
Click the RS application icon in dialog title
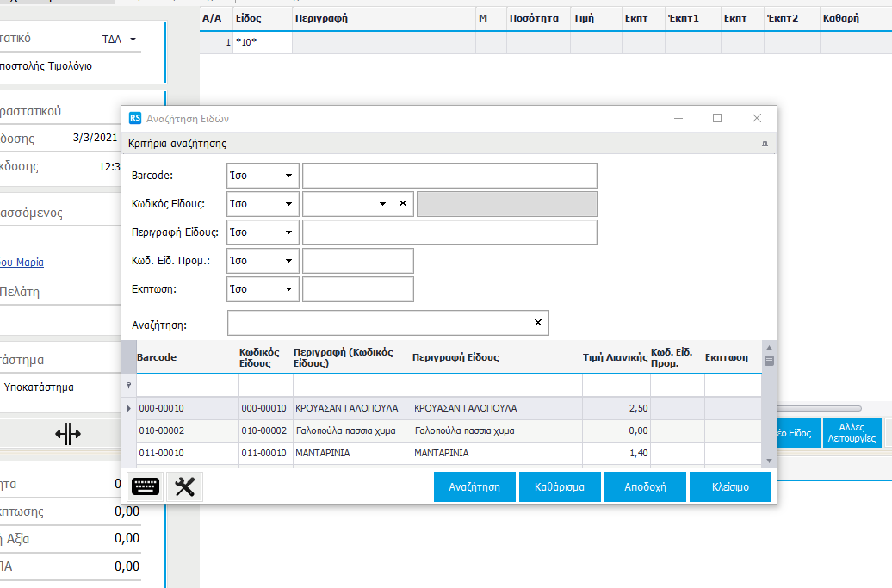tap(135, 119)
